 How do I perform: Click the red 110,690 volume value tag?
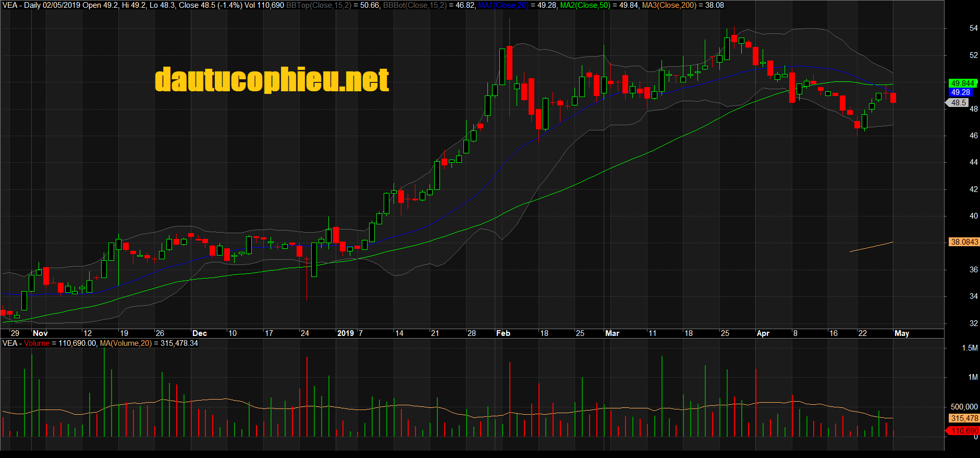(x=964, y=431)
